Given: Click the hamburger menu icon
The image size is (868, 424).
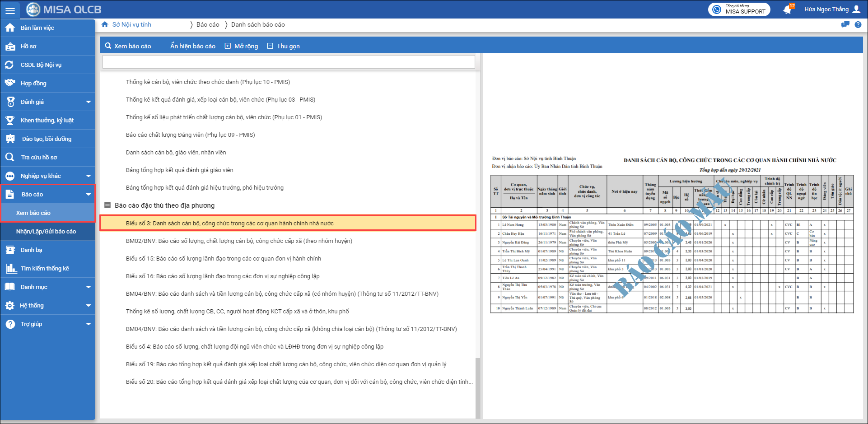Looking at the screenshot, I should pos(10,10).
